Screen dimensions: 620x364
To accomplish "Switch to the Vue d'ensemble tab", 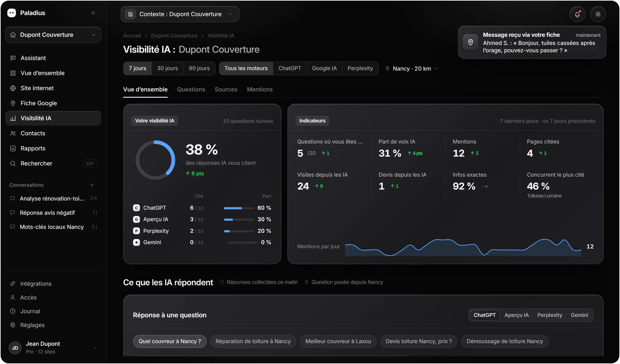I will (x=145, y=89).
